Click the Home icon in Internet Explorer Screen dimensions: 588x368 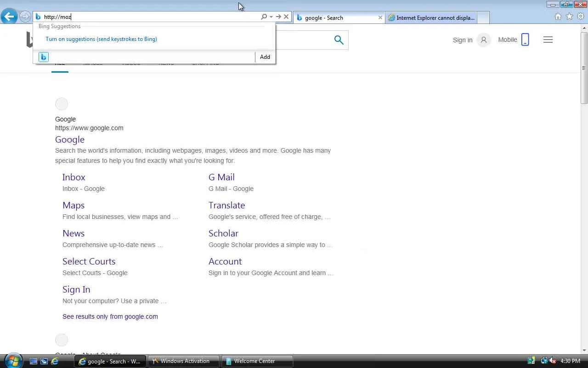[558, 17]
